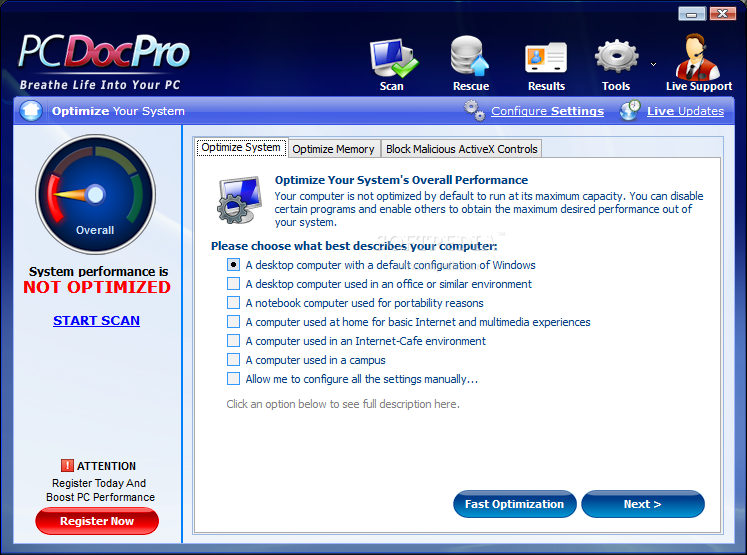The image size is (747, 555).
Task: Click the Live Updates globe icon
Action: pos(630,111)
